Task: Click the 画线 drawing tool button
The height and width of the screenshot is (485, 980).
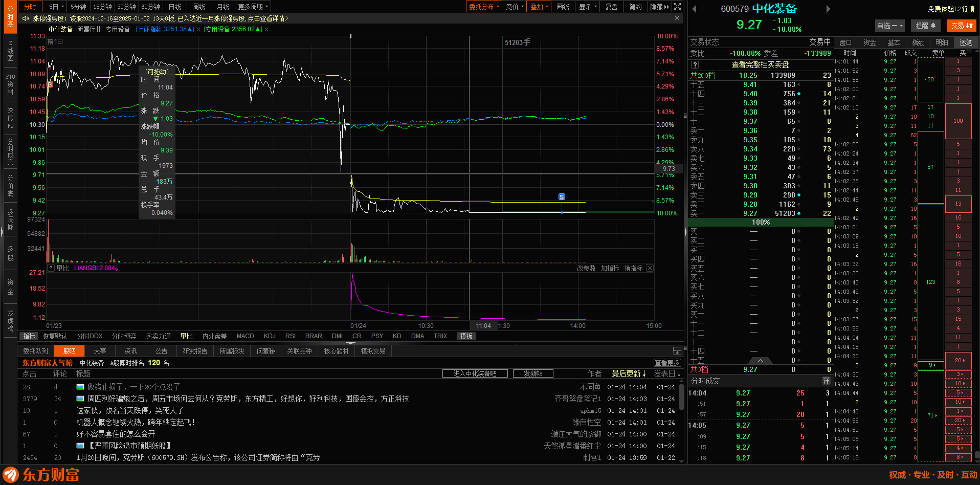Action: [x=563, y=7]
